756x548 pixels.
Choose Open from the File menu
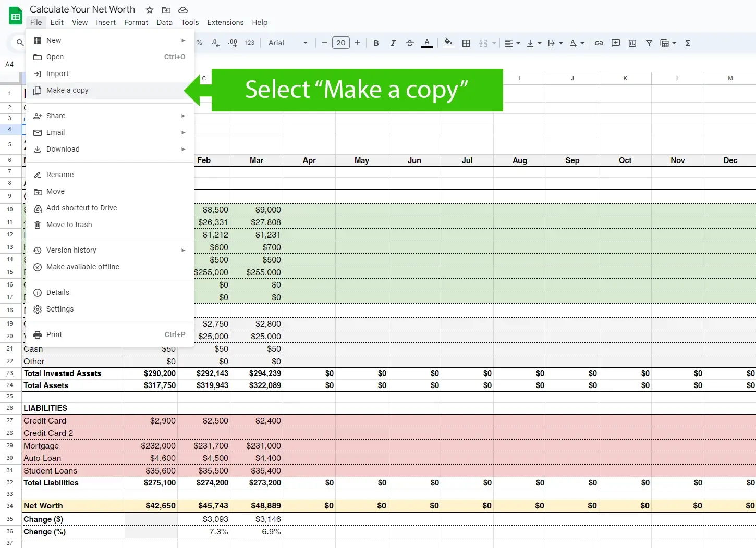109,57
